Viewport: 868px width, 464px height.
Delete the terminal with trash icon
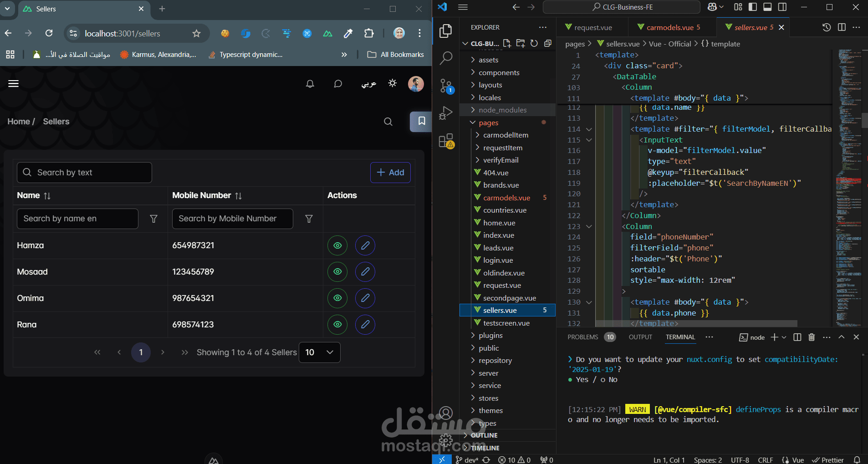[812, 337]
